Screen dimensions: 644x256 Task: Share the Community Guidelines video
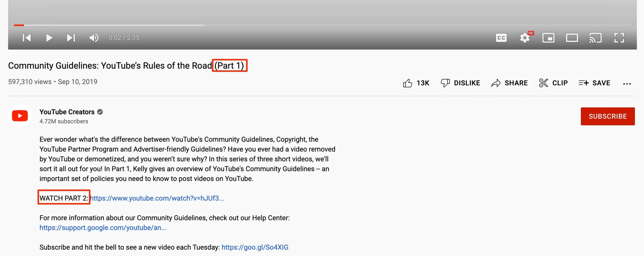(x=509, y=83)
